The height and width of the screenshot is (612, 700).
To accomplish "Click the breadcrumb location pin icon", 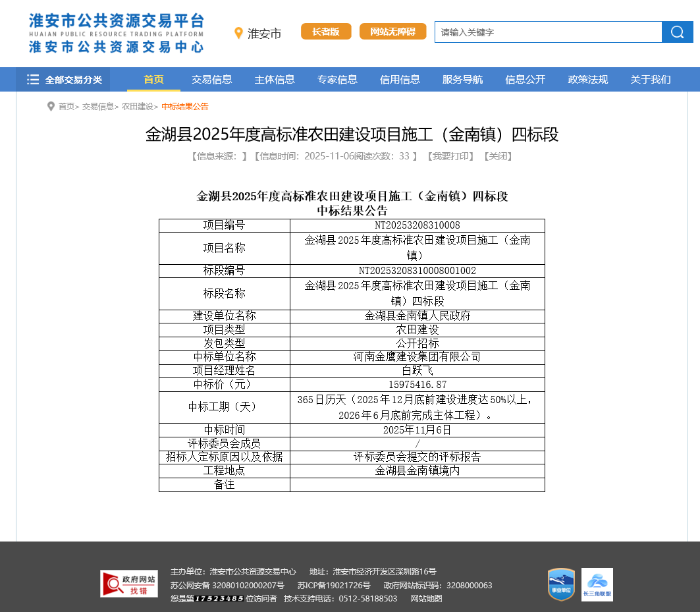I will (51, 107).
